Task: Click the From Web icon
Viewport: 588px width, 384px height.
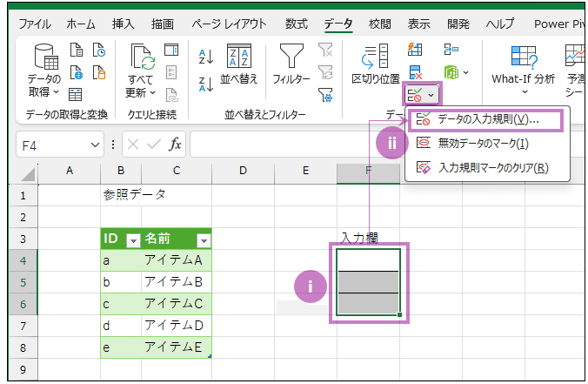Action: click(77, 72)
